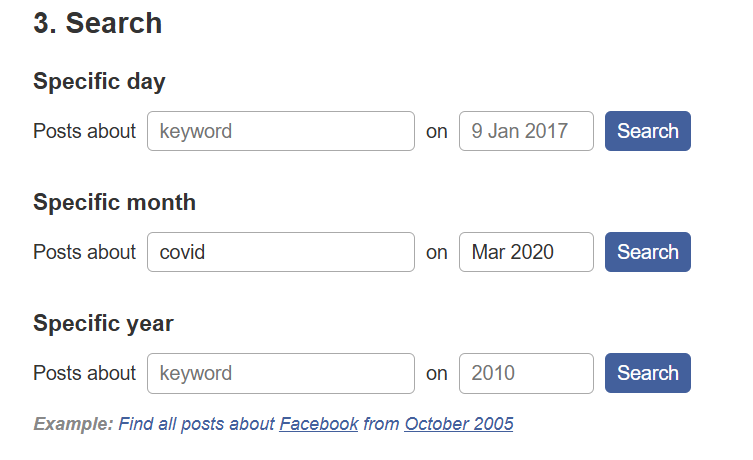
Task: Click Posts about label in Specific day row
Action: click(84, 131)
